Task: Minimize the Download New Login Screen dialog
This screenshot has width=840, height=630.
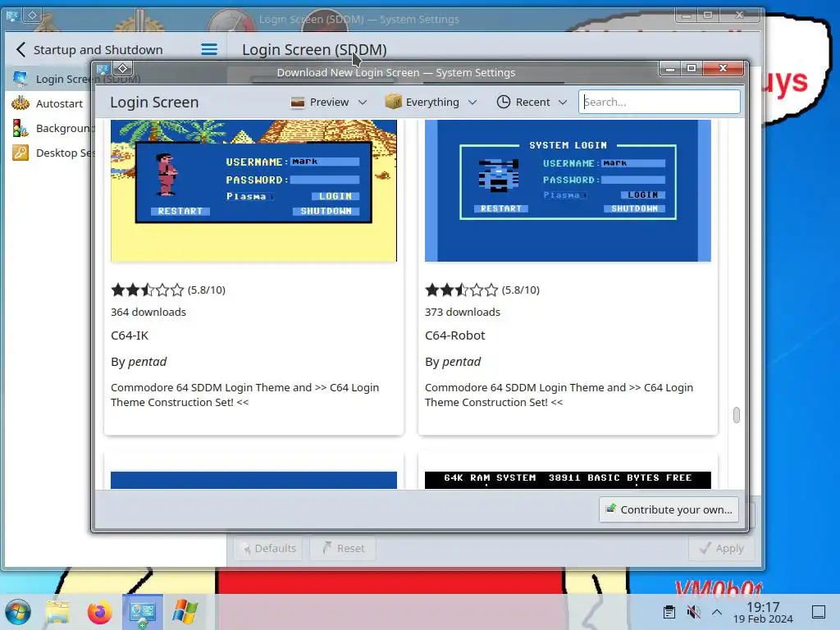Action: 669,69
